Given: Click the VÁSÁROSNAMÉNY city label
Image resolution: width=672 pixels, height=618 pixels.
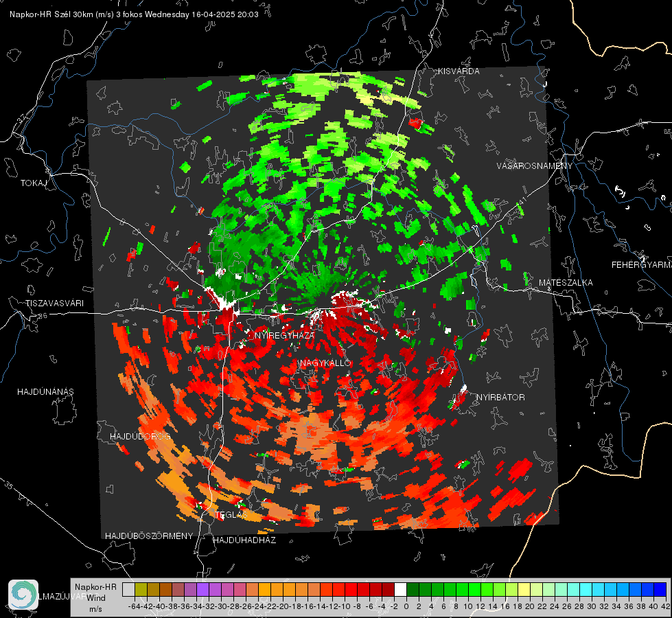Looking at the screenshot, I should click(x=535, y=166).
